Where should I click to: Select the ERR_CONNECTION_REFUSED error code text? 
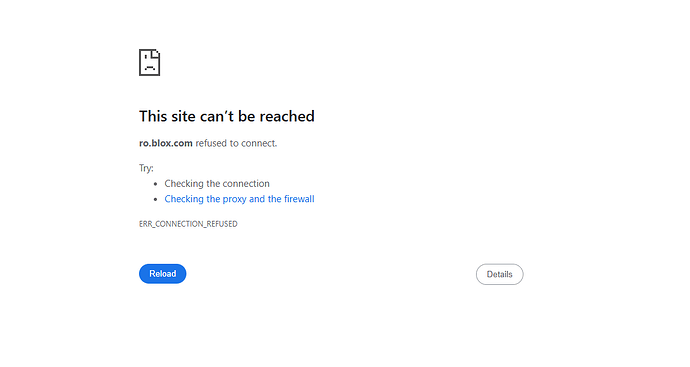pos(188,224)
